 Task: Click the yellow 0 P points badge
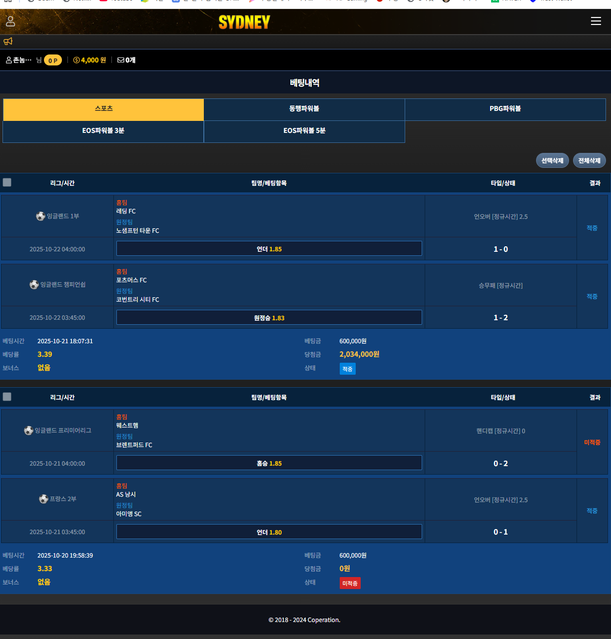coord(52,60)
